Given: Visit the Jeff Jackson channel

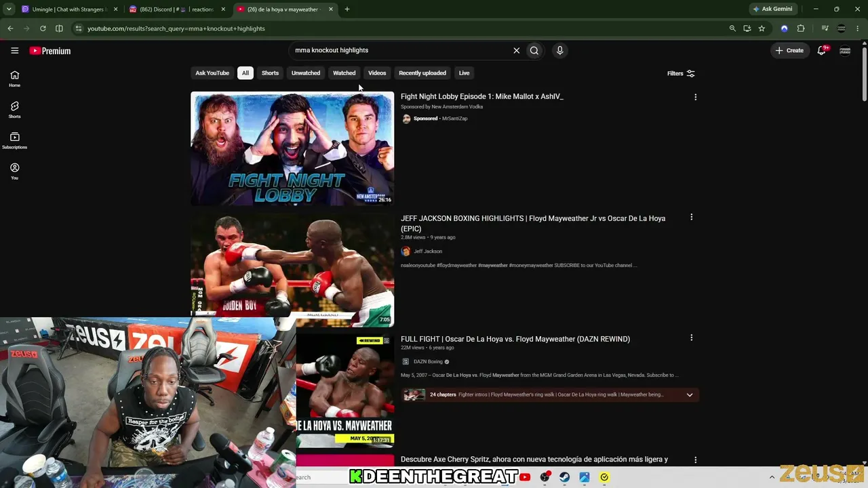Looking at the screenshot, I should [x=428, y=251].
